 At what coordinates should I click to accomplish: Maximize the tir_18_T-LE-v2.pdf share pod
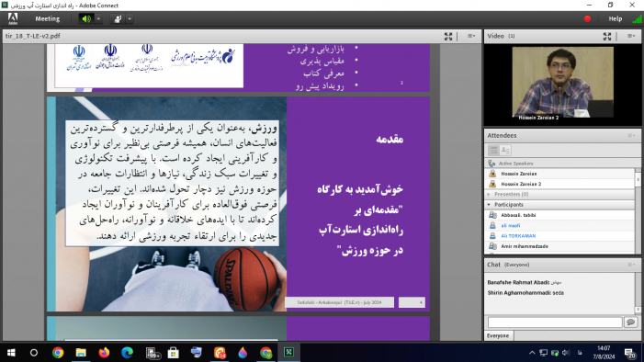coord(448,36)
